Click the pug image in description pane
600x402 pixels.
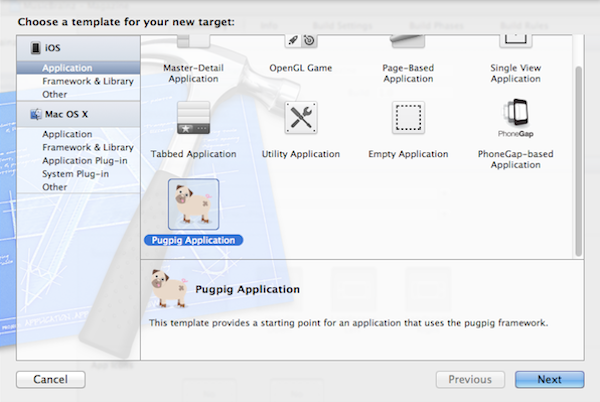[x=169, y=288]
